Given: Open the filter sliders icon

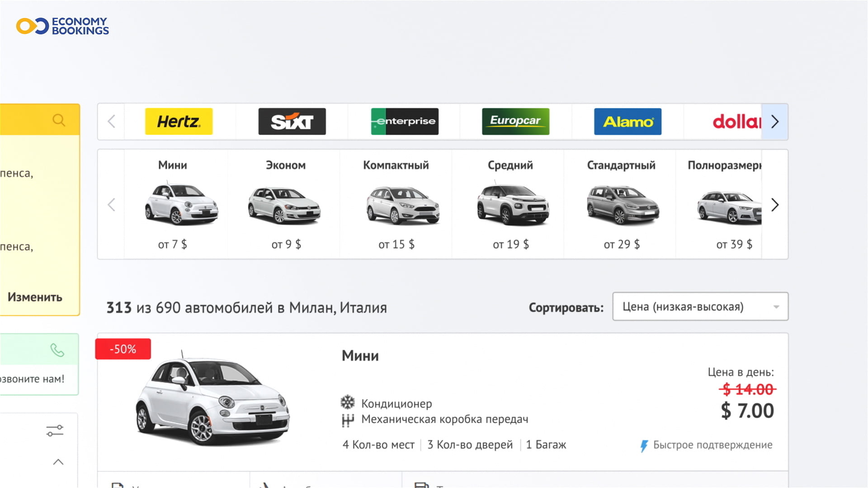Looking at the screenshot, I should point(55,431).
